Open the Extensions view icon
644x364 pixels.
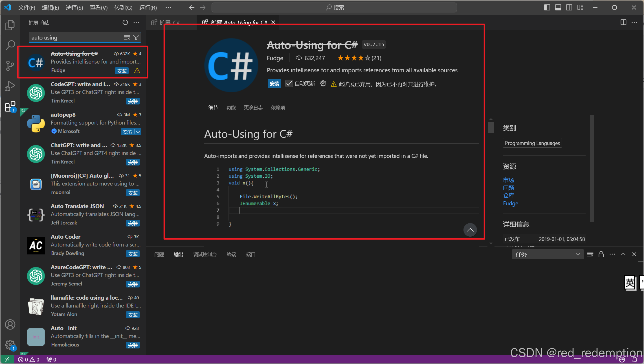[10, 107]
